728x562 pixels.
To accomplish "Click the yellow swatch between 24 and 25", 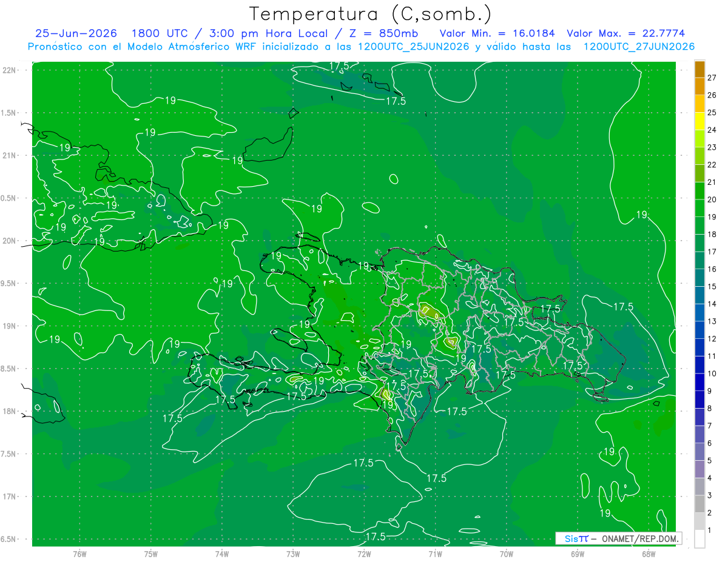I will [x=699, y=121].
